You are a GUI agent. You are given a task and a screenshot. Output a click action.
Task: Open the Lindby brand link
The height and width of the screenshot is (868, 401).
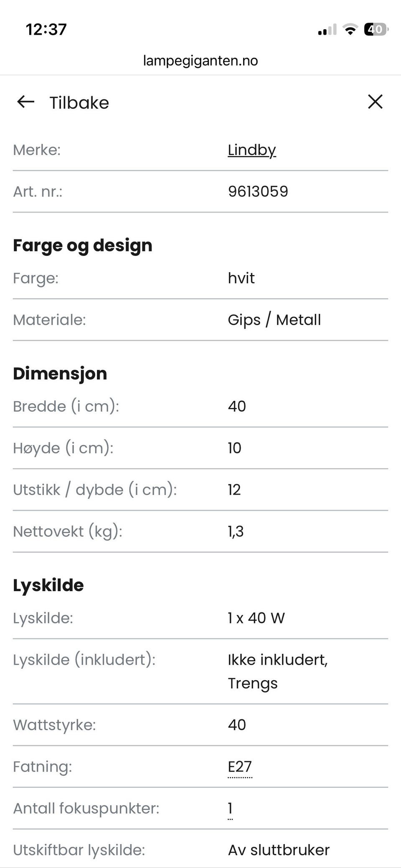coord(251,150)
